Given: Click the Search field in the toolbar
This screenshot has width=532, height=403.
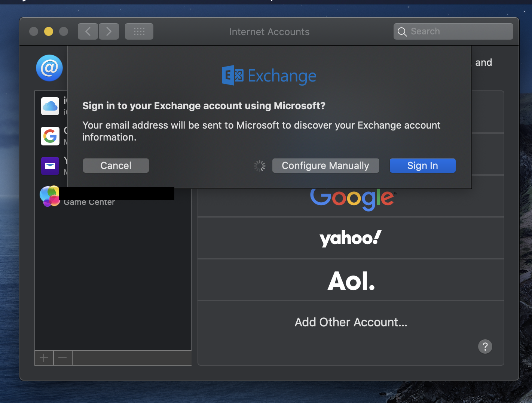Looking at the screenshot, I should pyautogui.click(x=453, y=31).
